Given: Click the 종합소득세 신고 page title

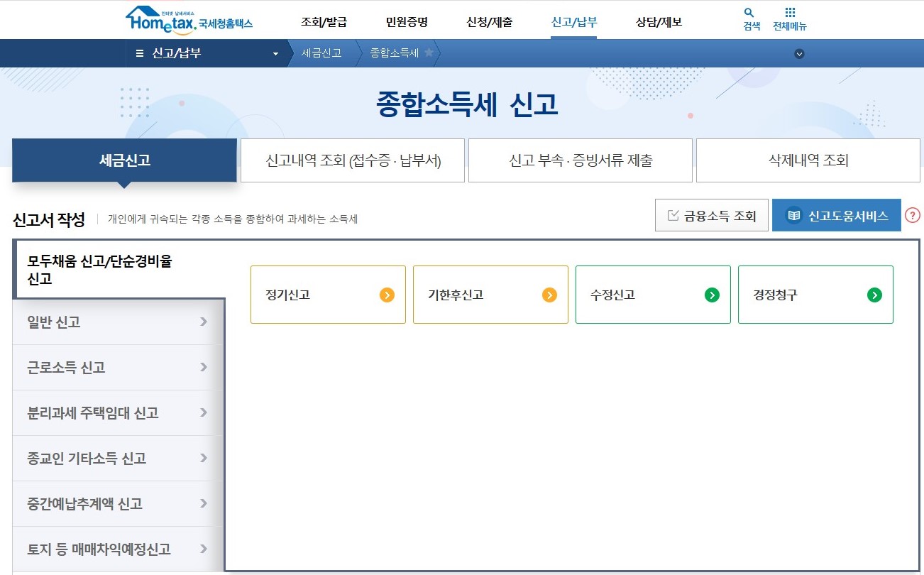Looking at the screenshot, I should [467, 105].
